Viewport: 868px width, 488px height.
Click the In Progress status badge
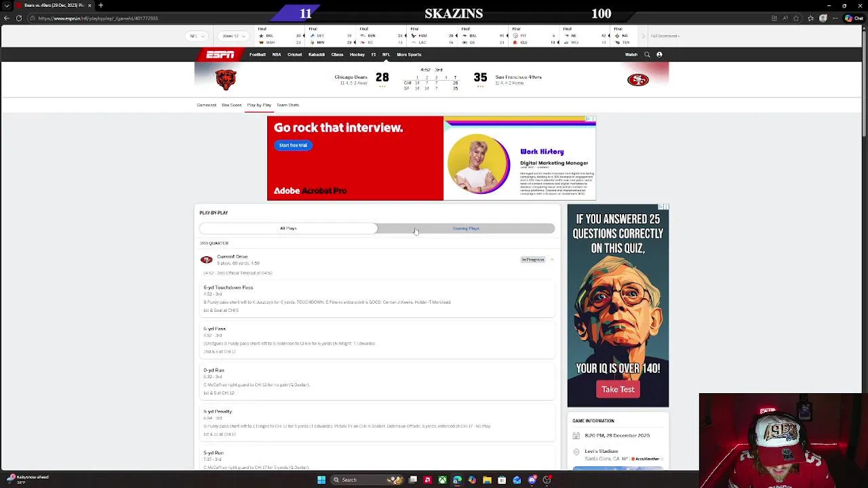(x=533, y=260)
